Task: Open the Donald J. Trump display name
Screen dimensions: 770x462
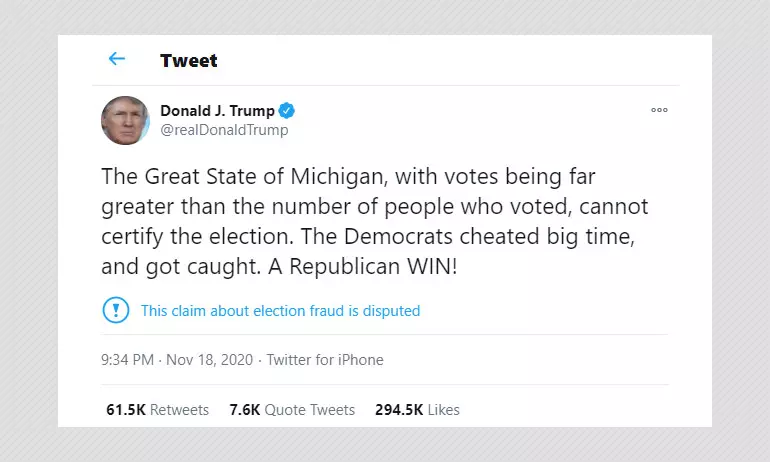Action: [x=218, y=111]
